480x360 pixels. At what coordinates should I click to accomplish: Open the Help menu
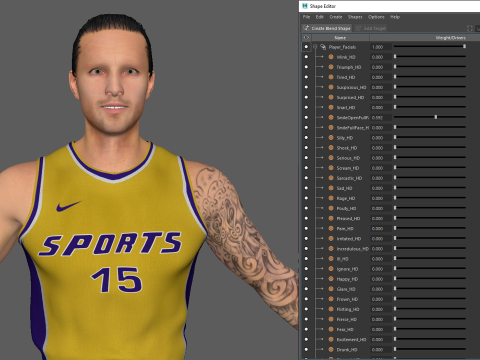click(x=395, y=17)
